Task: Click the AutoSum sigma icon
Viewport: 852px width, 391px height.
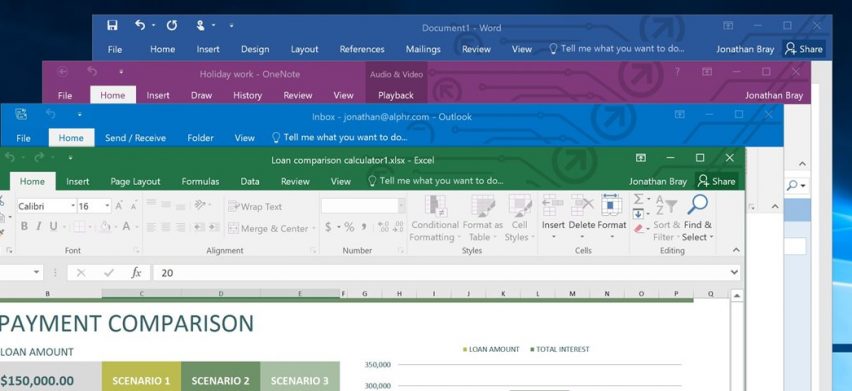Action: point(638,199)
